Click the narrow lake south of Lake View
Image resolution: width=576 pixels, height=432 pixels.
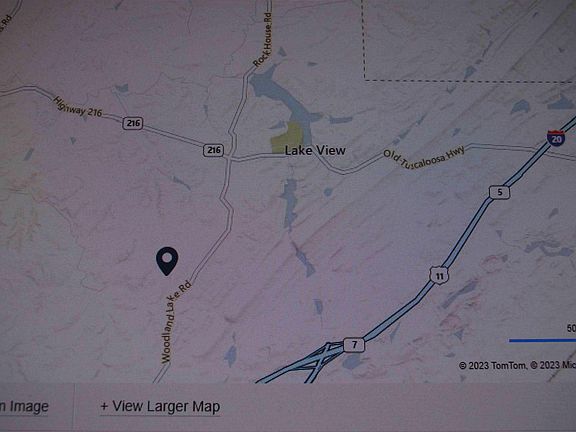(289, 204)
